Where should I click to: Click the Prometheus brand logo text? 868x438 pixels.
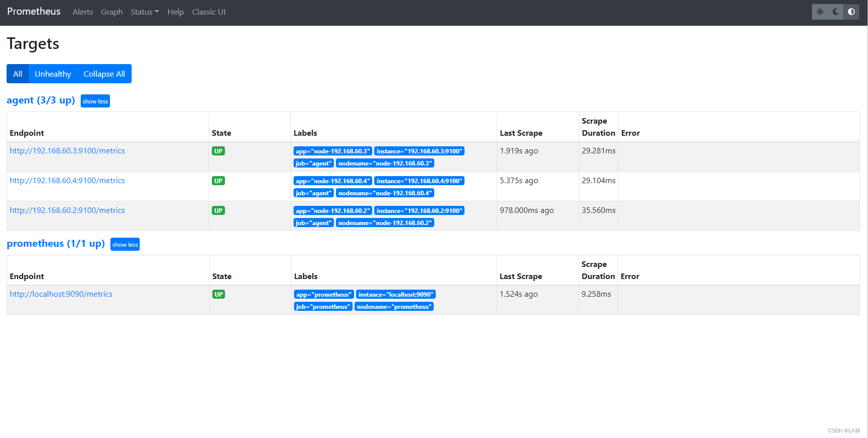tap(34, 11)
